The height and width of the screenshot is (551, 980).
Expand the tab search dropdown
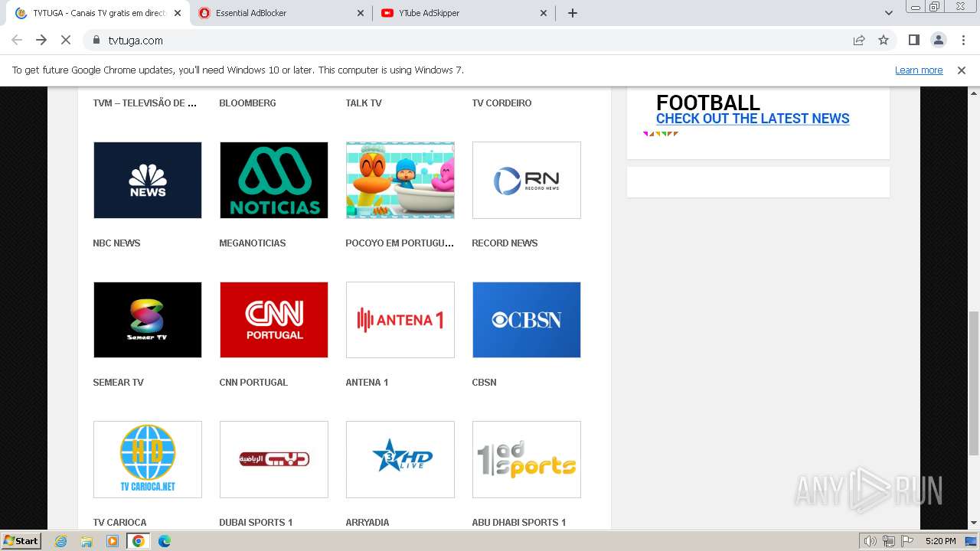click(x=889, y=13)
